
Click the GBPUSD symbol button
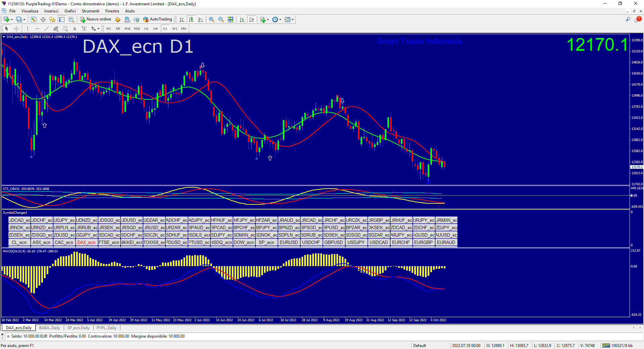click(334, 242)
